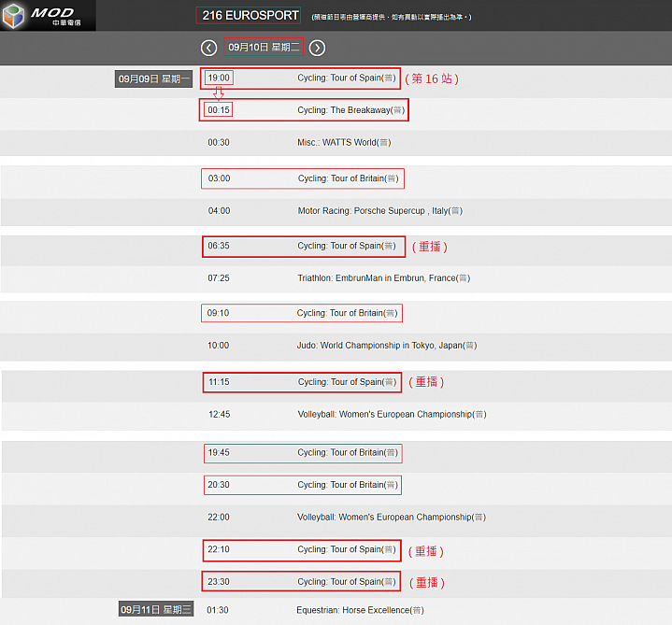Open 12:45 Volleyball: Women's European Championship

393,414
